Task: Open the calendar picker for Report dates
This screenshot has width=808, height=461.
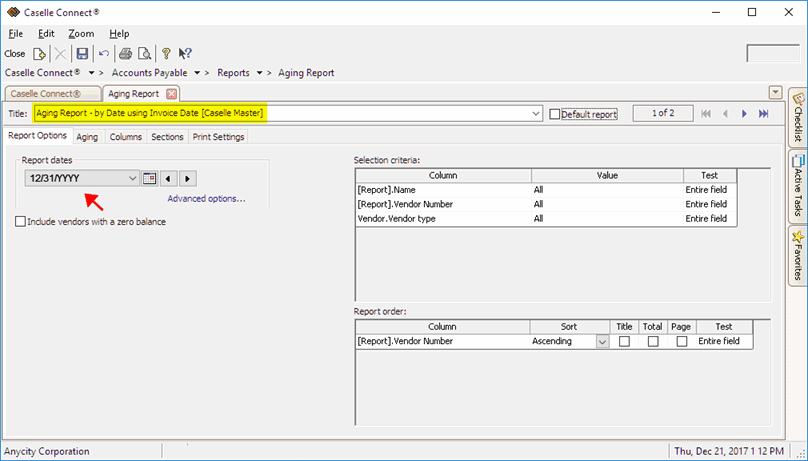Action: (150, 178)
